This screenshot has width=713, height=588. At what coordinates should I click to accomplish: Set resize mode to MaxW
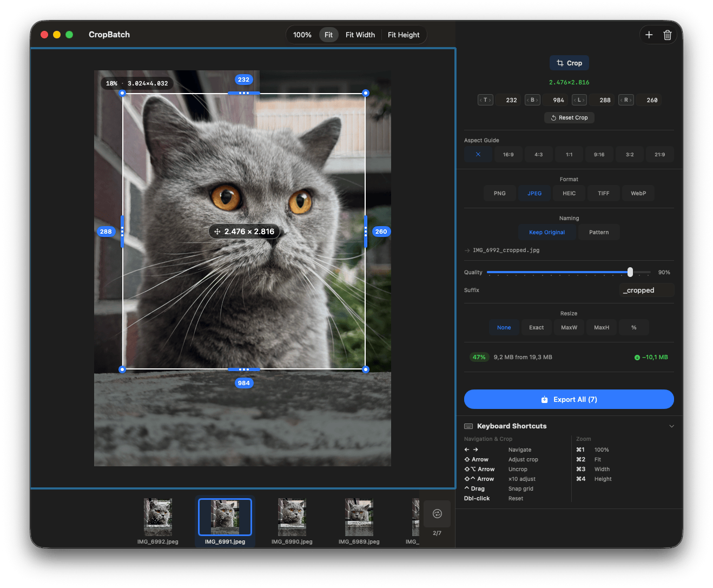click(x=569, y=327)
